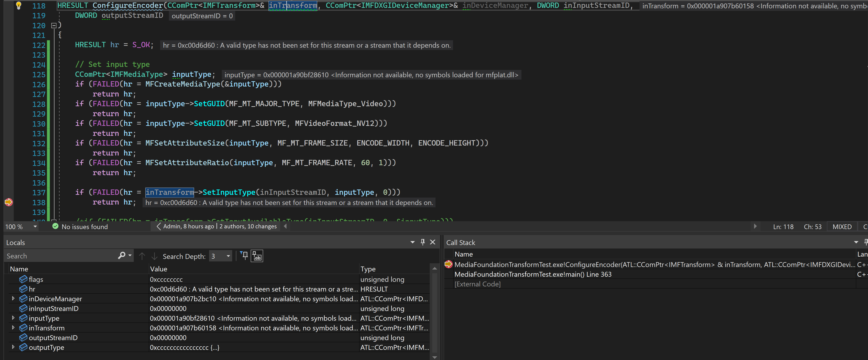Expand the inDeviceManager variable

(13, 298)
